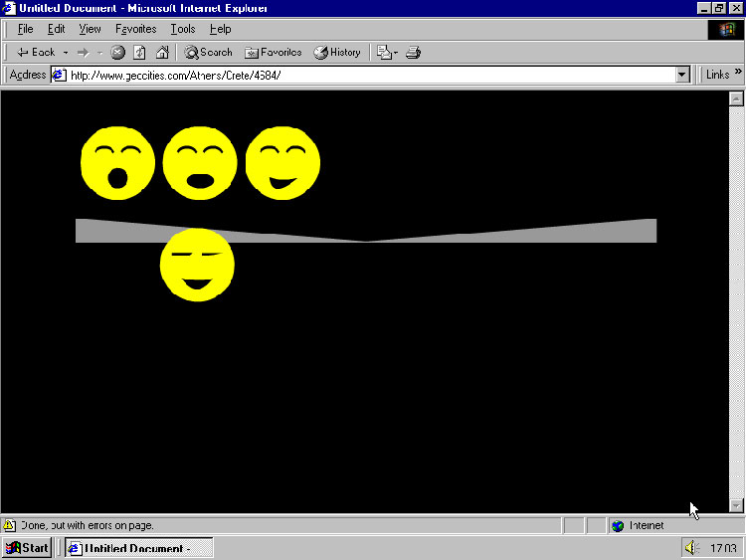Expand the Back button history dropdown arrow
Image resolution: width=746 pixels, height=560 pixels.
(x=66, y=52)
